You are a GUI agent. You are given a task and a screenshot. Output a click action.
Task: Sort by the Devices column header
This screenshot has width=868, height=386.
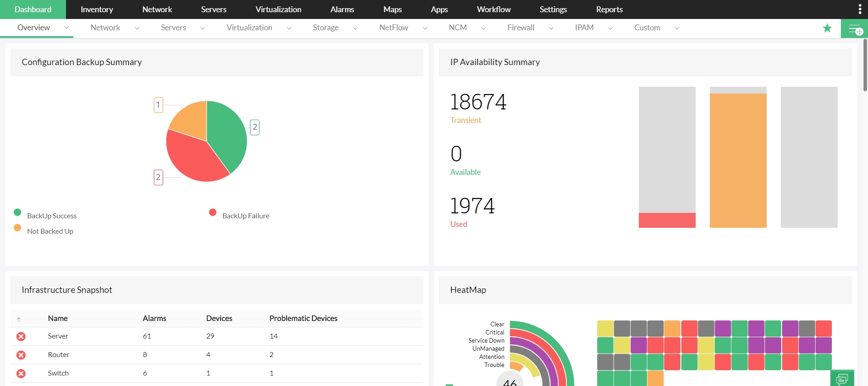[219, 318]
